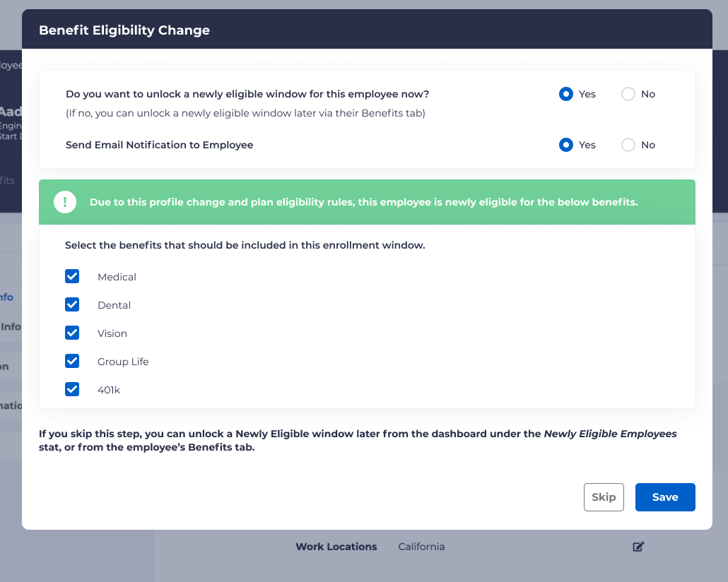
Task: Uncheck the Medical benefit checkbox
Action: pyautogui.click(x=72, y=276)
